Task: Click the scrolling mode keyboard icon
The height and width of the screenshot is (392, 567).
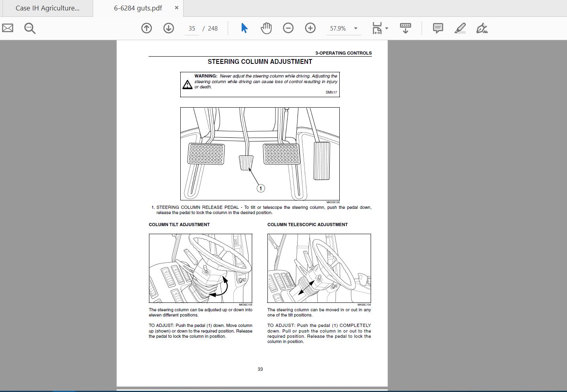Action: pyautogui.click(x=406, y=28)
